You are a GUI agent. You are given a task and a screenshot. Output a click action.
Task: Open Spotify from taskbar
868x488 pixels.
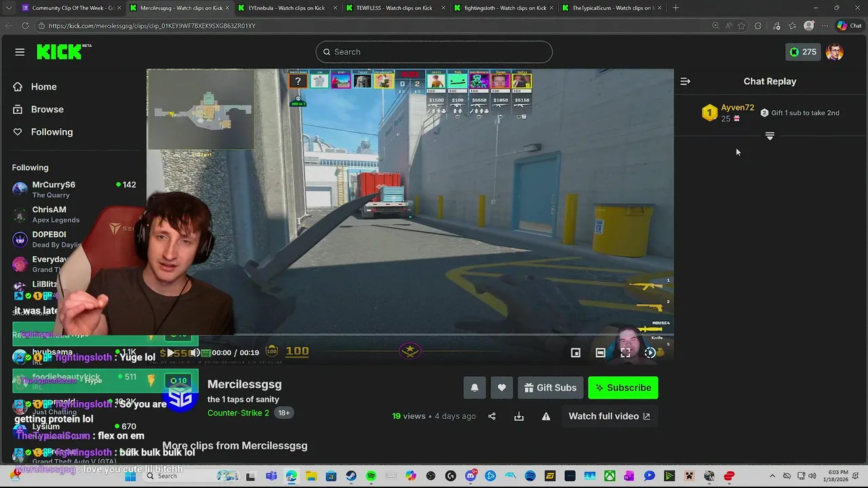371,476
